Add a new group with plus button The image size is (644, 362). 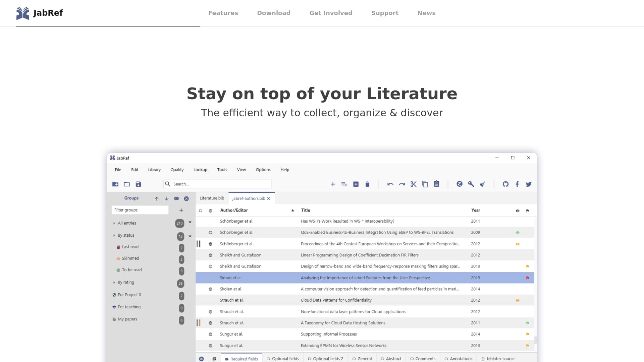[x=181, y=210]
